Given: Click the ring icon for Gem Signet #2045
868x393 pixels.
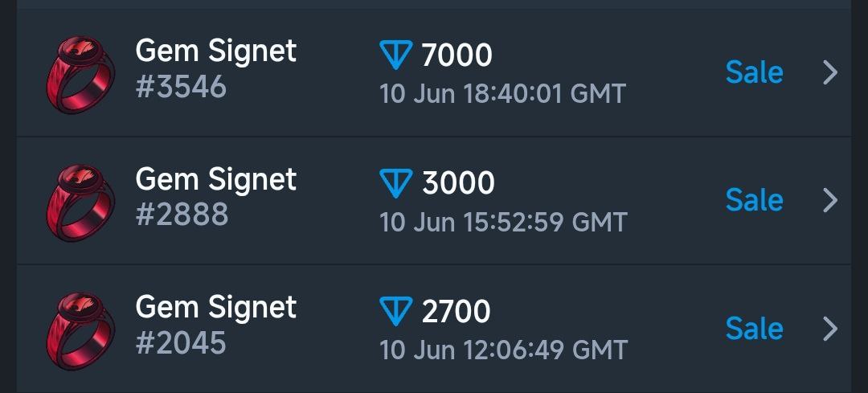Looking at the screenshot, I should [x=81, y=331].
